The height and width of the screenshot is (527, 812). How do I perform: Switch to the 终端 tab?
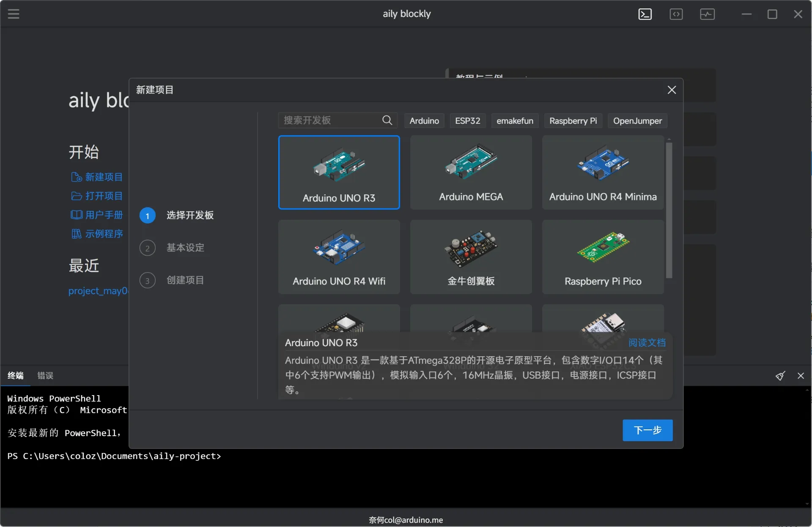click(x=15, y=376)
